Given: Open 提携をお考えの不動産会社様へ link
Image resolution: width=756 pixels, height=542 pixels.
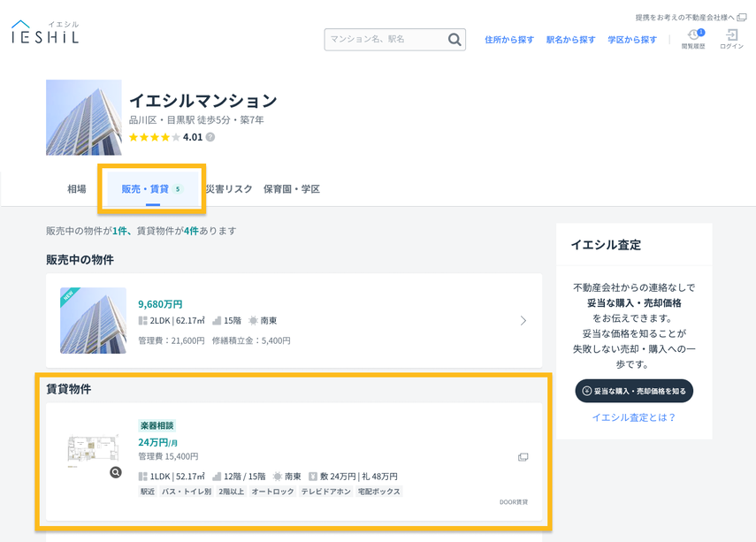Looking at the screenshot, I should coord(691,18).
